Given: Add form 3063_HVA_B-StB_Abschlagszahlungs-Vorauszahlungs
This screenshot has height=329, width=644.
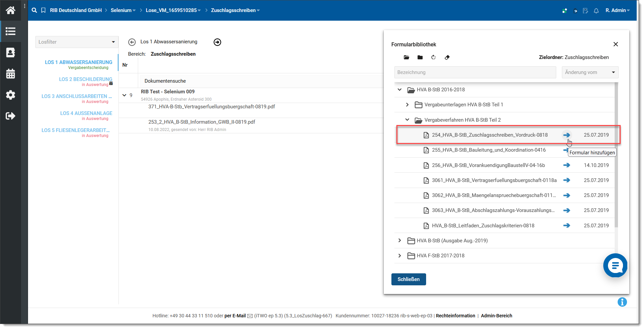Looking at the screenshot, I should click(x=567, y=210).
